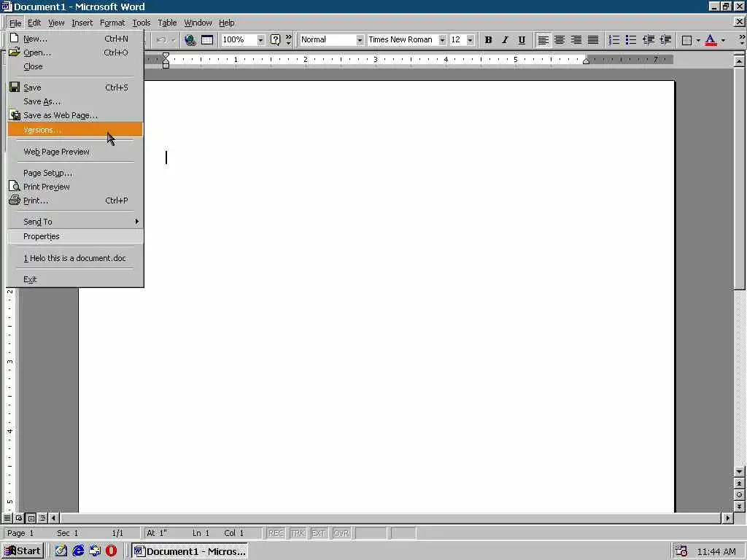Image resolution: width=747 pixels, height=560 pixels.
Task: Open the Table menu
Action: click(167, 23)
